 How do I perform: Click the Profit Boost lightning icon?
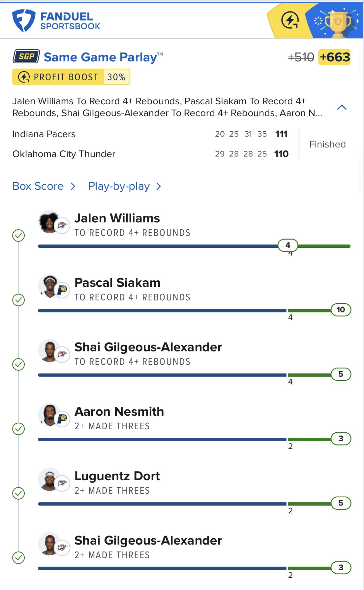point(24,77)
